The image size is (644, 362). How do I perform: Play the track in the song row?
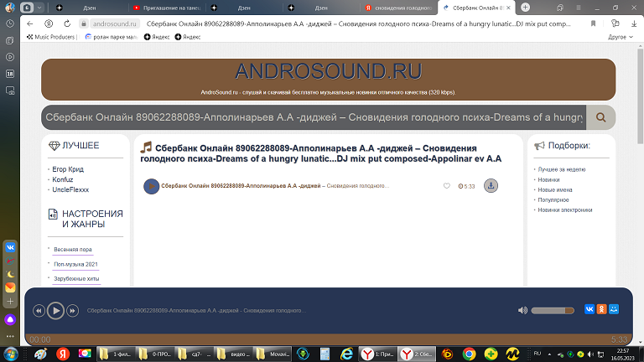coord(151,186)
